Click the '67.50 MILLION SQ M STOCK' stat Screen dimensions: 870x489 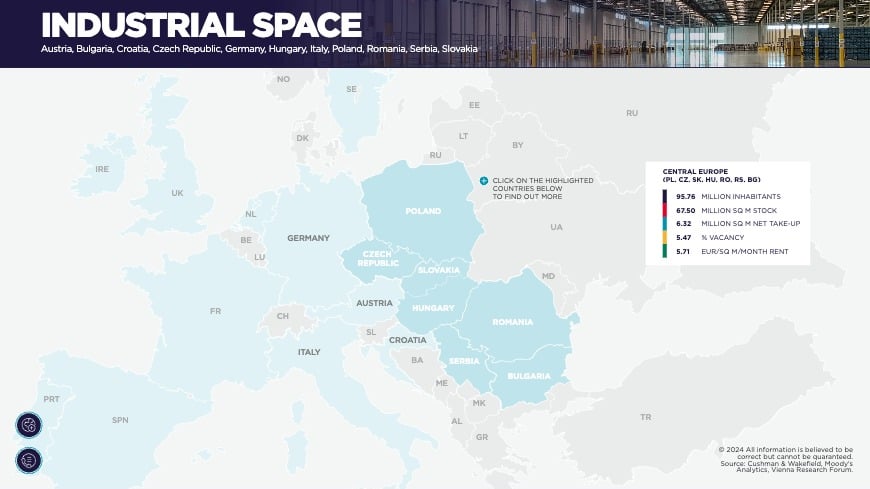726,210
